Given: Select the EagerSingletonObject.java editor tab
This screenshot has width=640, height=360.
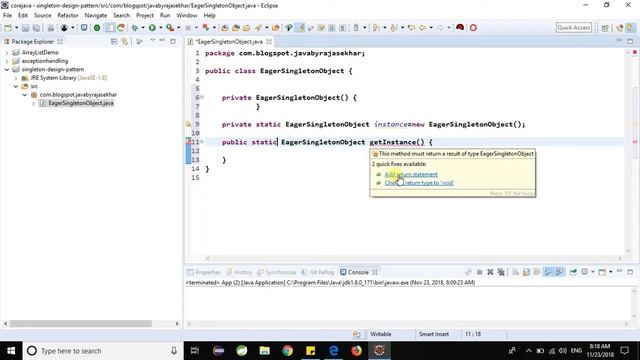Looking at the screenshot, I should 229,42.
